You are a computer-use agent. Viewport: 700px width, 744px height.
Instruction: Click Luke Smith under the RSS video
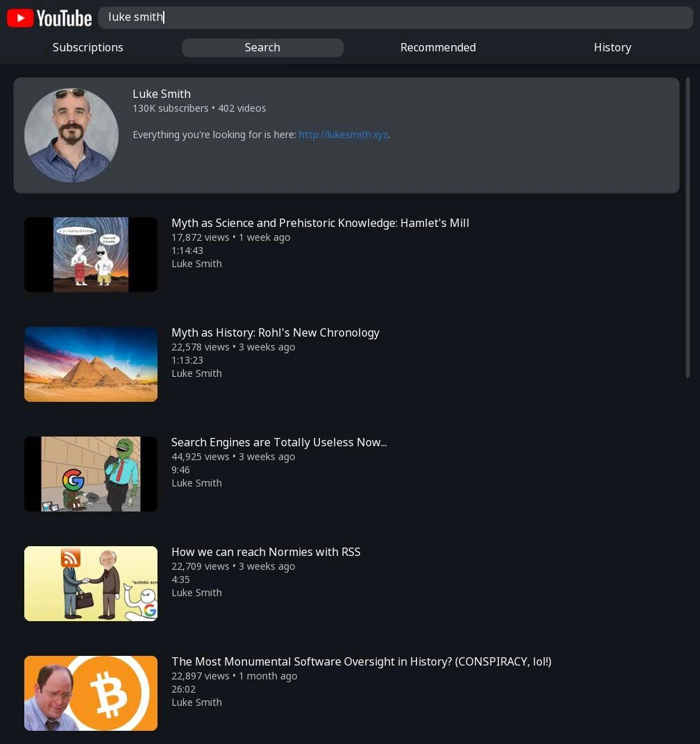coord(196,593)
